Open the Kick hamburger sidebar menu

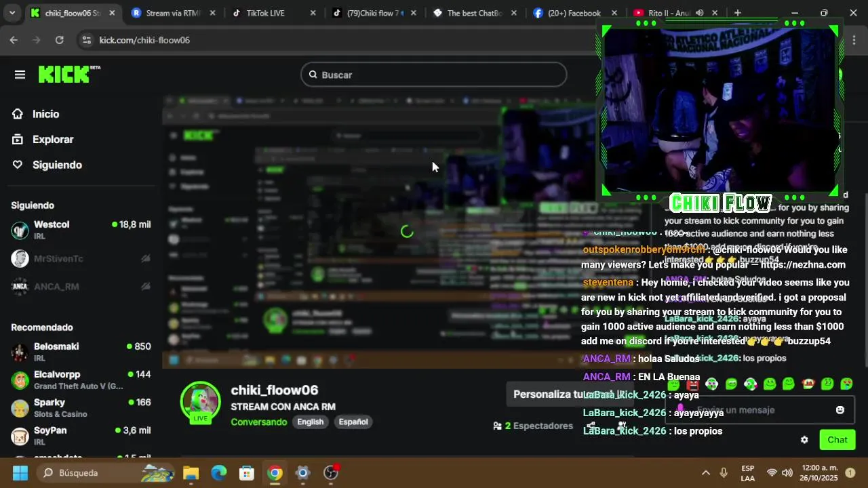coord(20,75)
